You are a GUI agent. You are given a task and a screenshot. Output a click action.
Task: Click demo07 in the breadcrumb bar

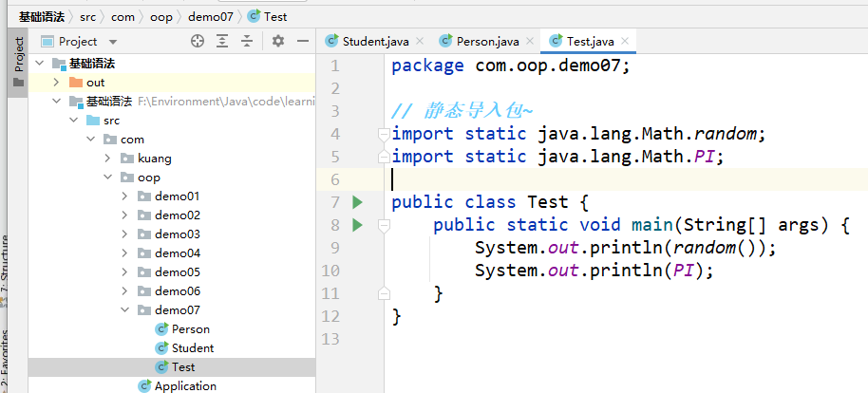[211, 16]
